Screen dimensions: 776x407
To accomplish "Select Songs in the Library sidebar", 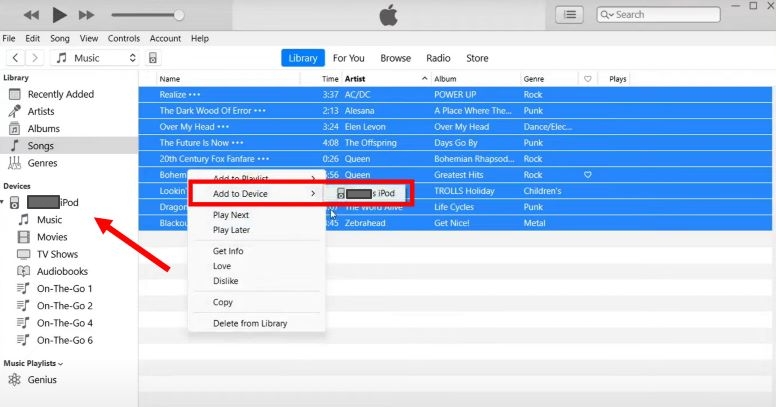I will (69, 146).
